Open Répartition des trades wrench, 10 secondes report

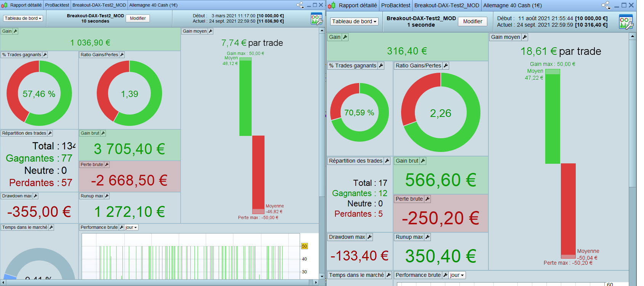tap(50, 133)
